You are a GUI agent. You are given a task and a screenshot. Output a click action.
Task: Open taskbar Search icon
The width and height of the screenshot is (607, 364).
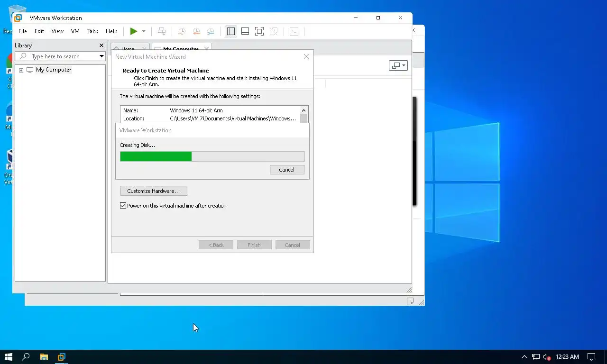point(26,357)
